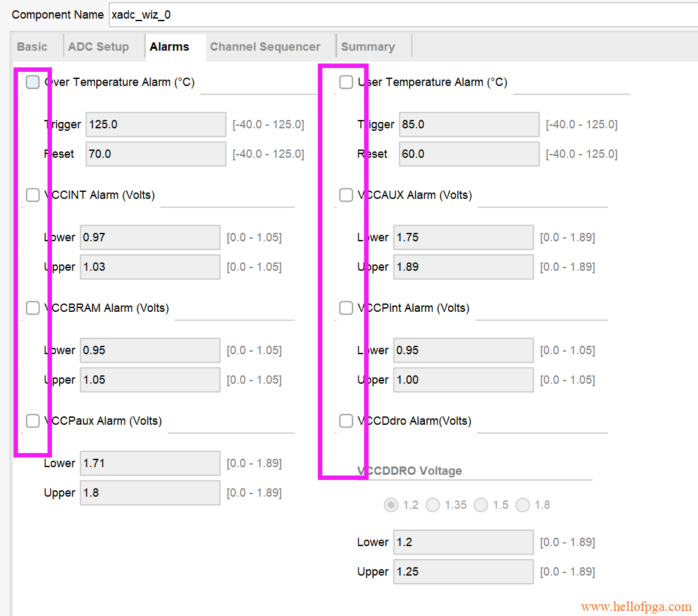Select the 1.35 VCCDDRO voltage option

(433, 505)
